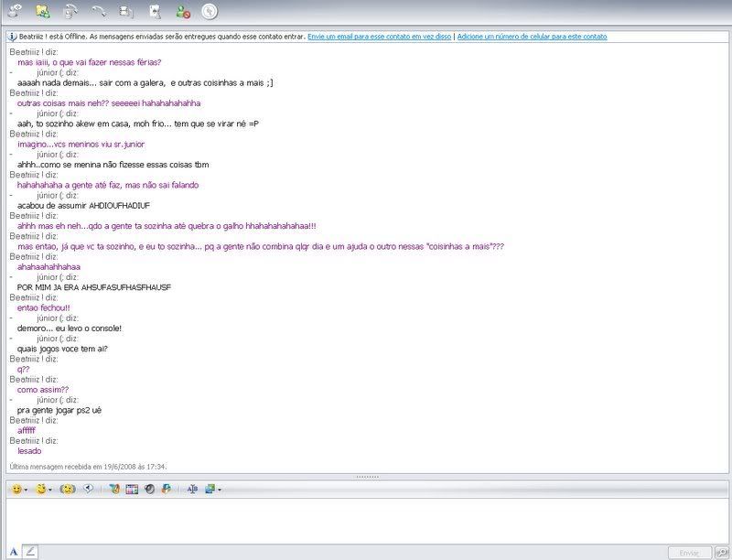Image resolution: width=732 pixels, height=560 pixels.
Task: Click the 'Envie um email' link
Action: 379,37
